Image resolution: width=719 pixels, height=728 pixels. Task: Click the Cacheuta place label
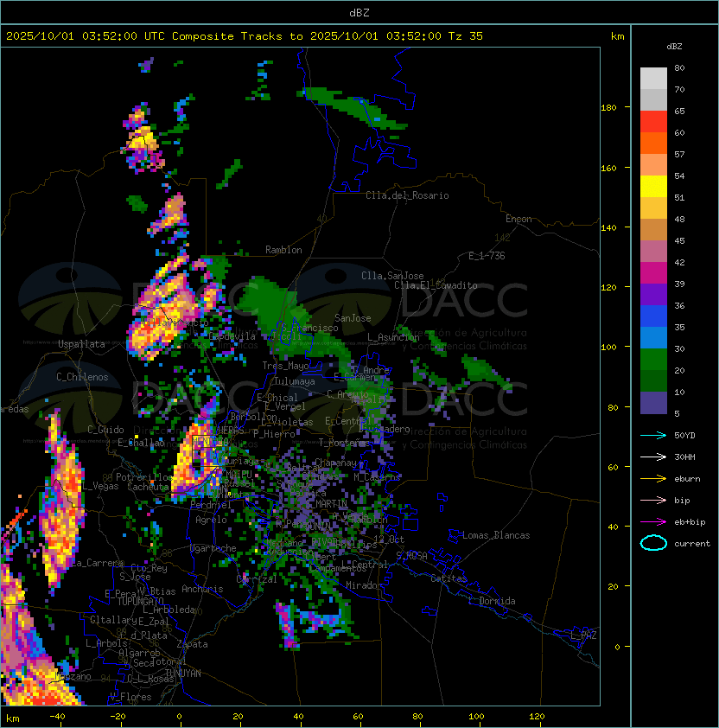pos(148,487)
